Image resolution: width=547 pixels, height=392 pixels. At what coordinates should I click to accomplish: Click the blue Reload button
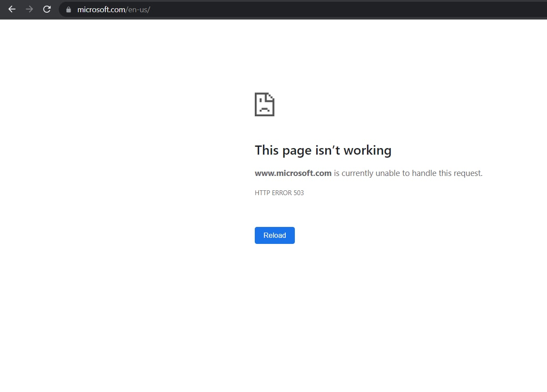click(274, 235)
